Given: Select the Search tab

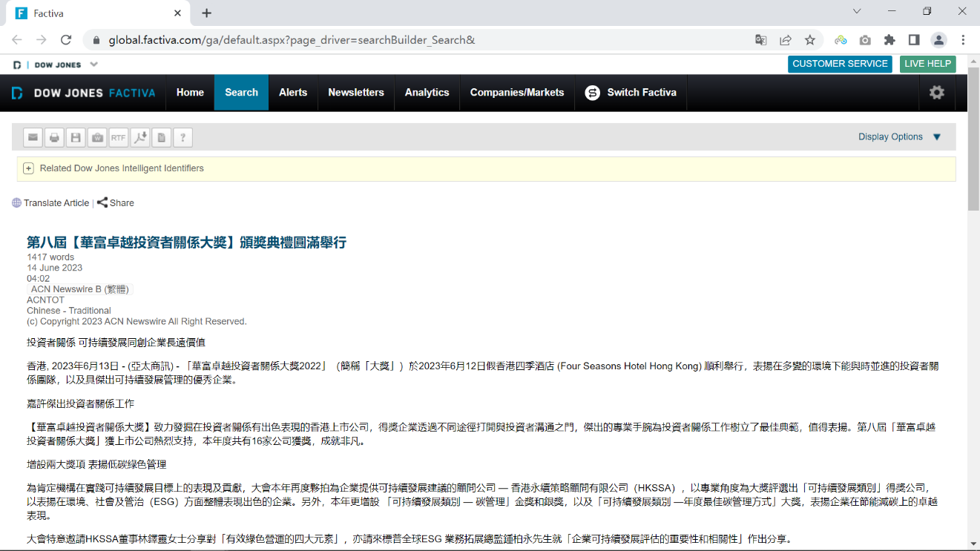Looking at the screenshot, I should click(242, 93).
